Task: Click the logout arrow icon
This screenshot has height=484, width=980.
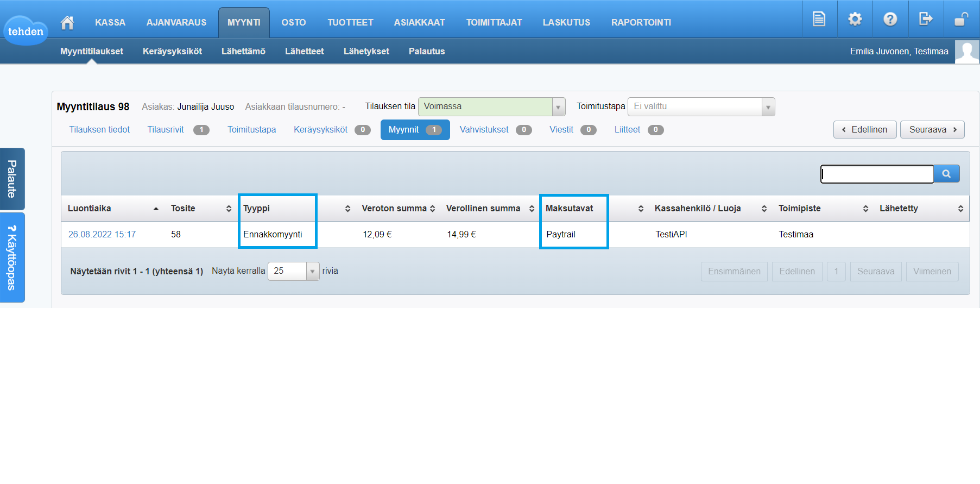Action: [x=925, y=19]
